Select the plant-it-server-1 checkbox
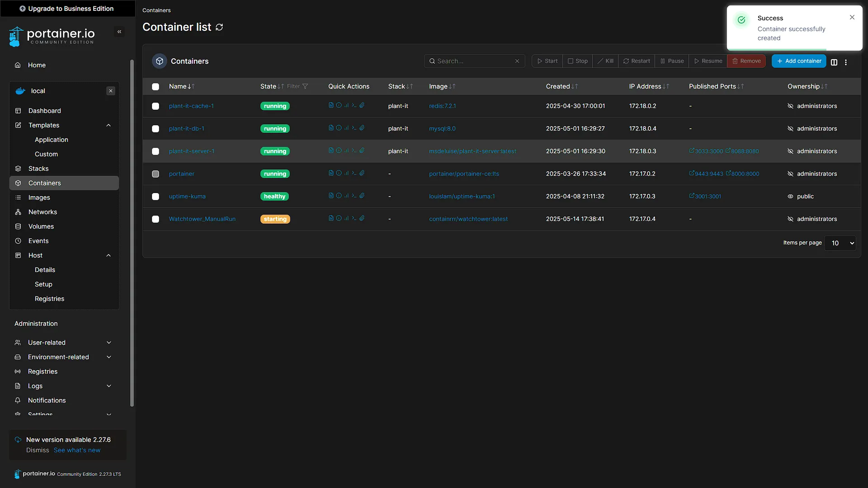The height and width of the screenshot is (488, 868). tap(156, 151)
